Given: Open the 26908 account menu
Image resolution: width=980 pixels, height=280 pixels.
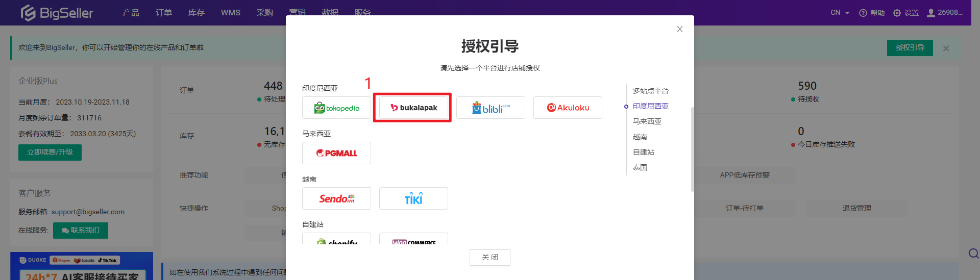Looking at the screenshot, I should (945, 13).
